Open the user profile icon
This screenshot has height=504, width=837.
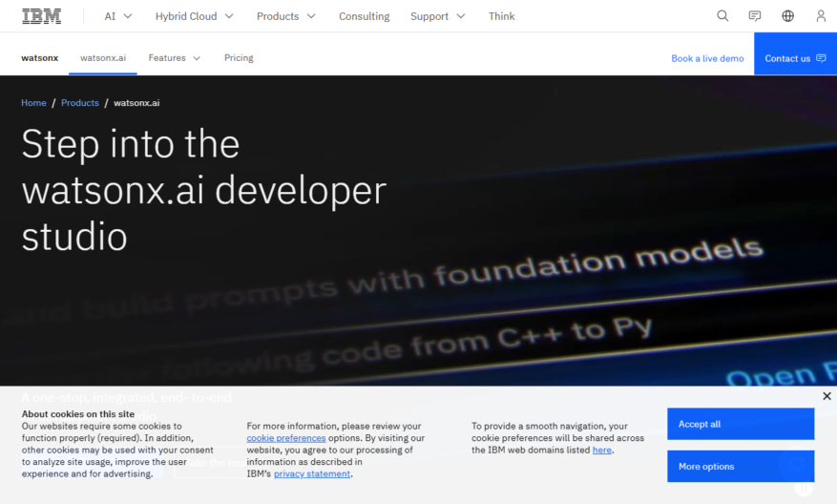[x=821, y=16]
